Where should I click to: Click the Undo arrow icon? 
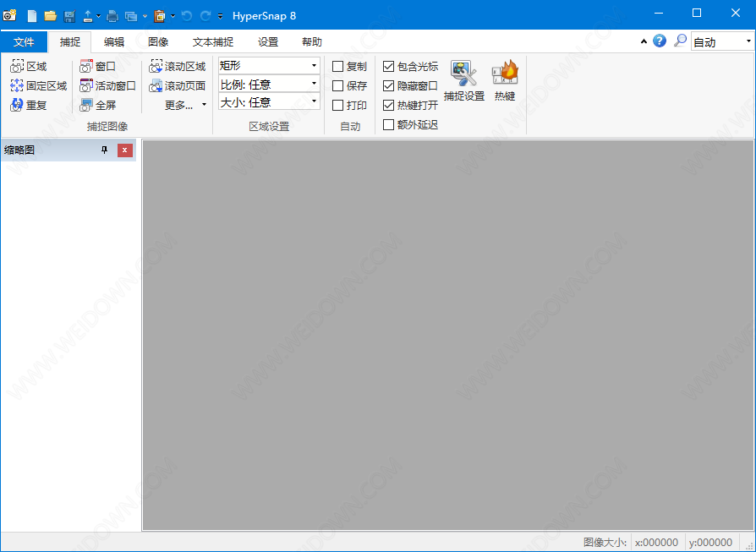(187, 16)
